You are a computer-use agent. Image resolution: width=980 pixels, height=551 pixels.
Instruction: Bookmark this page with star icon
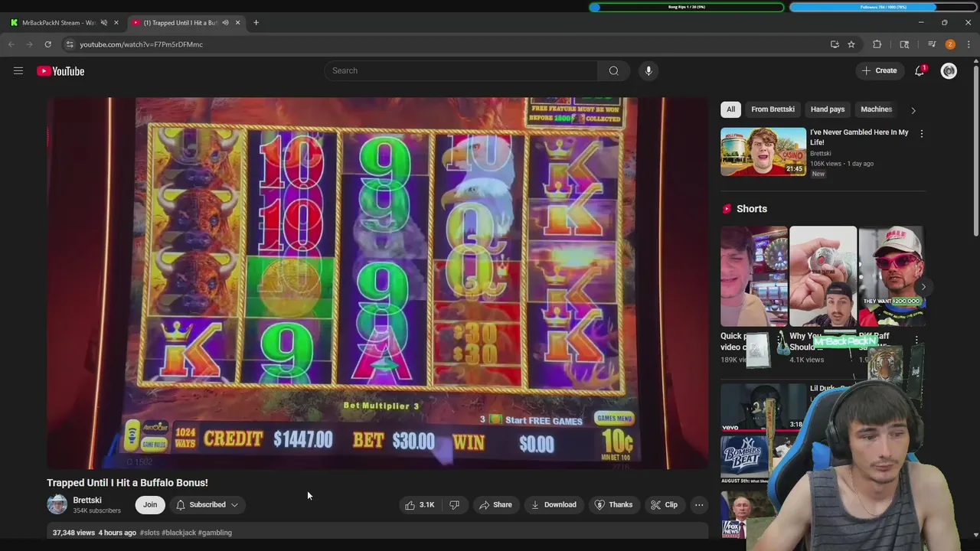851,44
